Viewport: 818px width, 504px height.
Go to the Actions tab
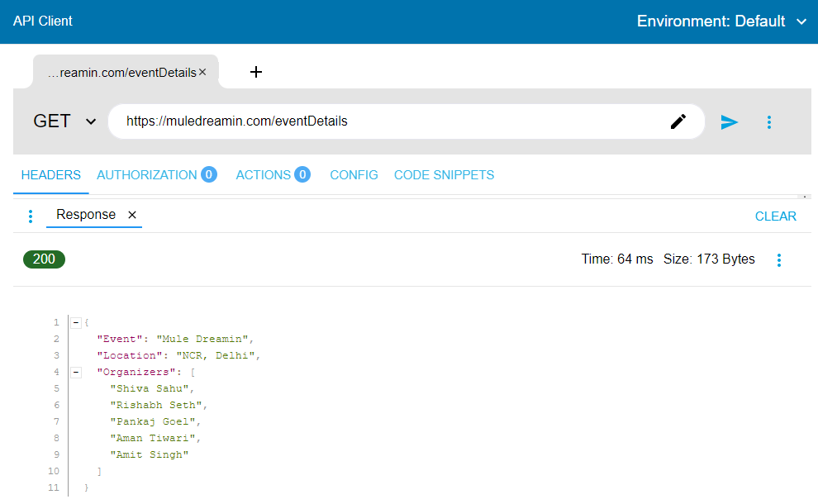pyautogui.click(x=264, y=175)
